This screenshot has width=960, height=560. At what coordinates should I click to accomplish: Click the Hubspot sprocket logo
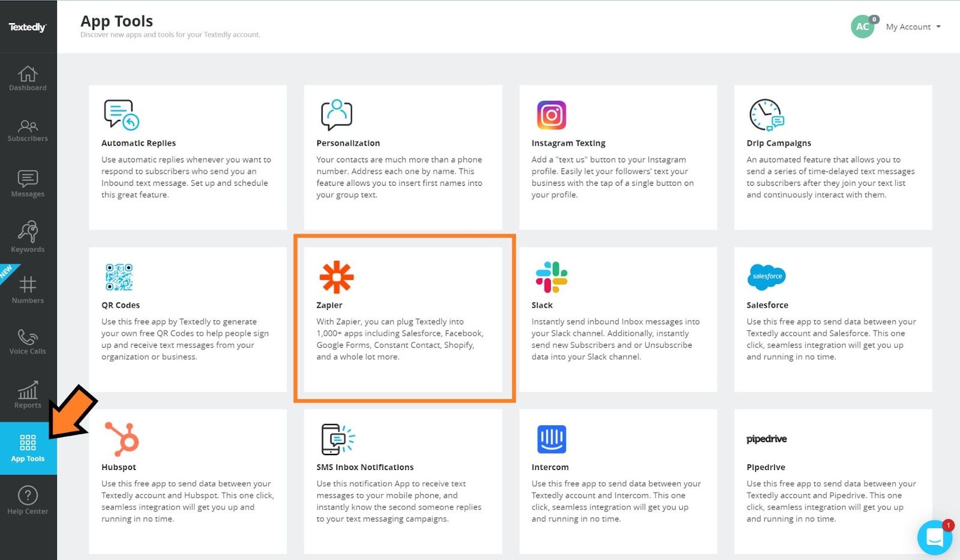[122, 439]
